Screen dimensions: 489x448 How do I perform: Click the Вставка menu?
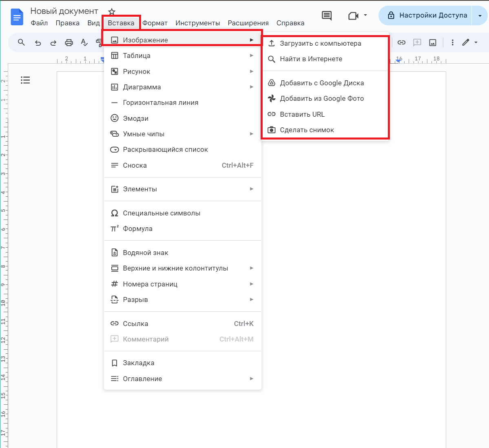121,23
